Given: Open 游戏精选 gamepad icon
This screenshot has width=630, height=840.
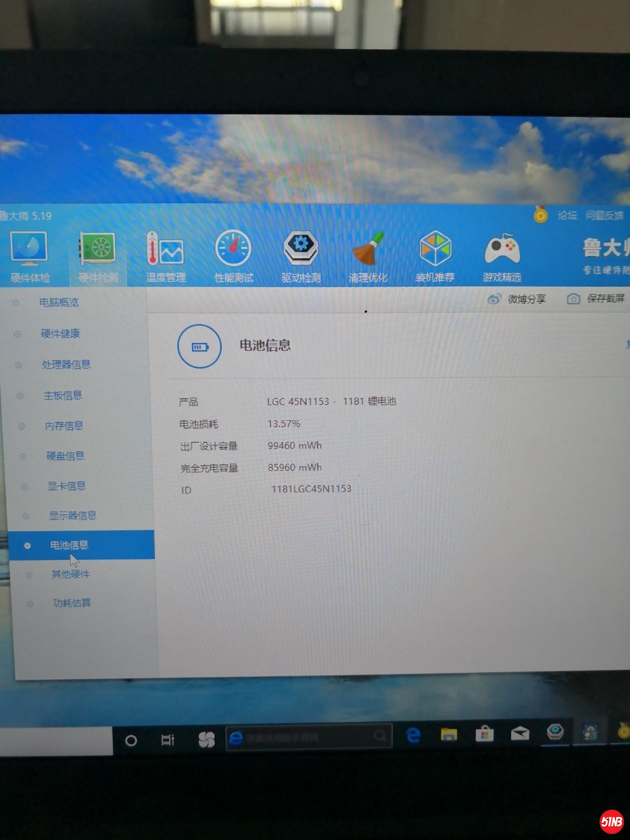Looking at the screenshot, I should point(501,250).
